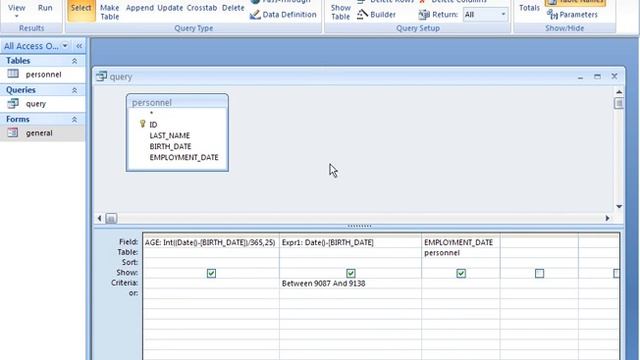640x360 pixels.
Task: Switch to Make Table query type
Action: click(x=109, y=12)
